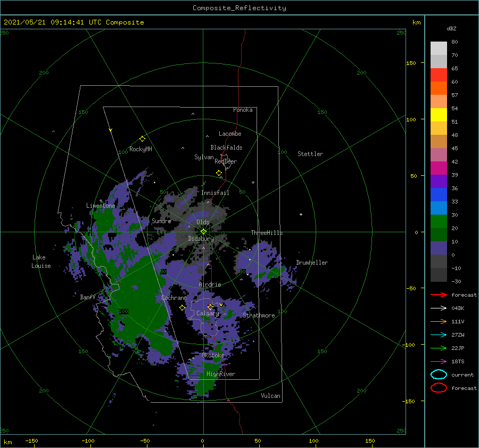Click the Composite_Reflectivity title text
Screen dimensions: 479x448
239,8
